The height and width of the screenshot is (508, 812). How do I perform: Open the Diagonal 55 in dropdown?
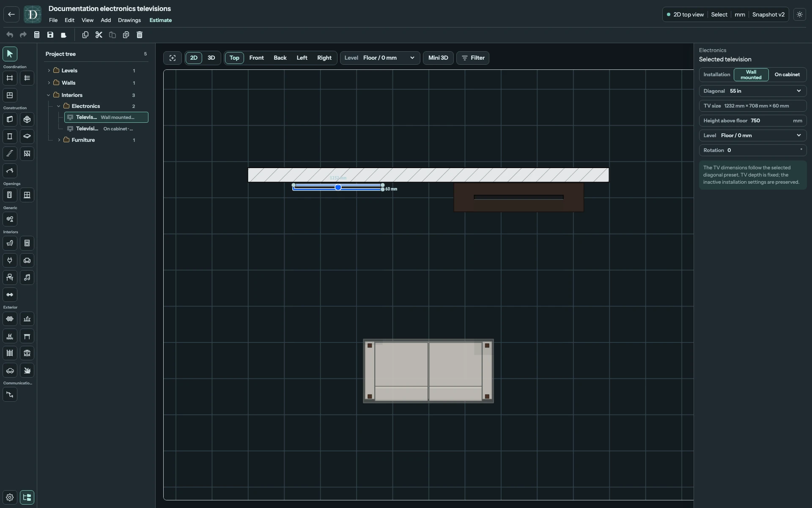pos(753,91)
